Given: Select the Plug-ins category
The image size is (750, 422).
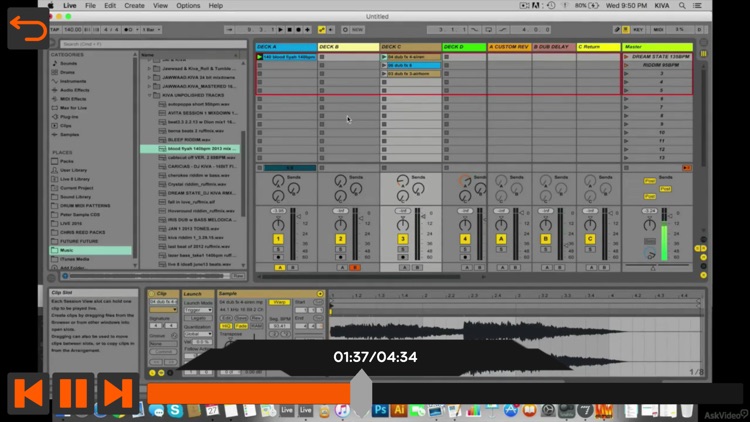Looking at the screenshot, I should tap(69, 117).
